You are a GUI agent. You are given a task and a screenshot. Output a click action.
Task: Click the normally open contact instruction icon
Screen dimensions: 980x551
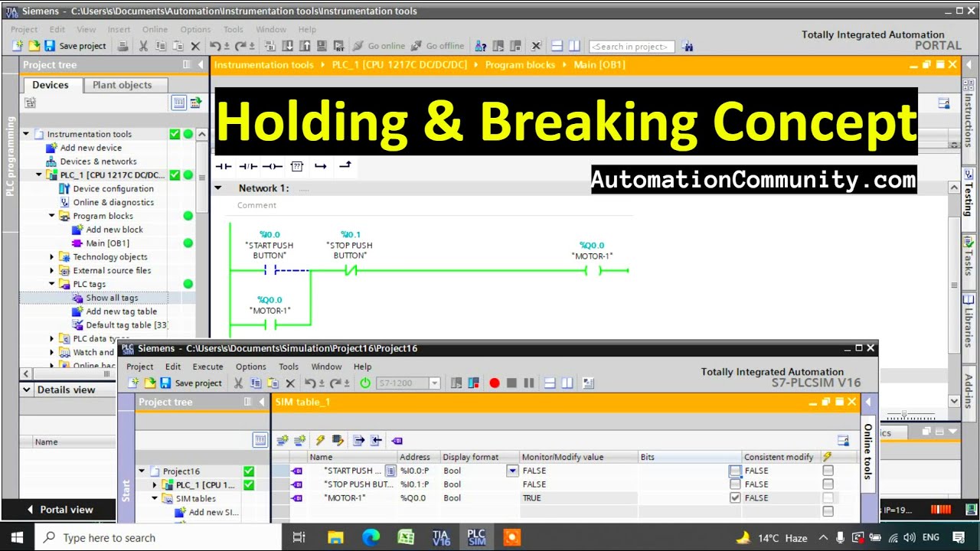click(223, 166)
